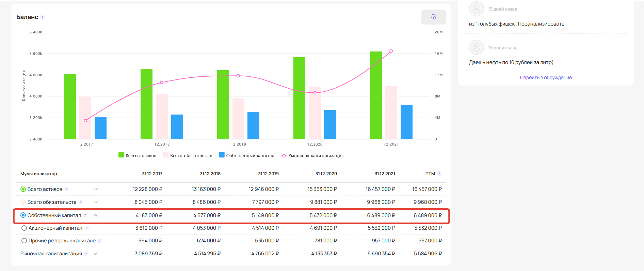Click value 8 045 000 ₽
Viewport: 644px width, 271px height.
click(x=148, y=202)
